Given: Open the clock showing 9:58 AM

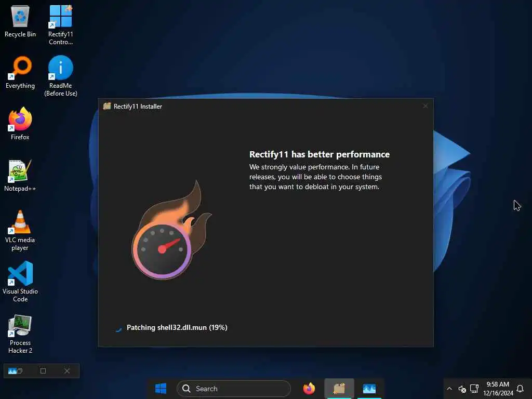Looking at the screenshot, I should pyautogui.click(x=498, y=389).
